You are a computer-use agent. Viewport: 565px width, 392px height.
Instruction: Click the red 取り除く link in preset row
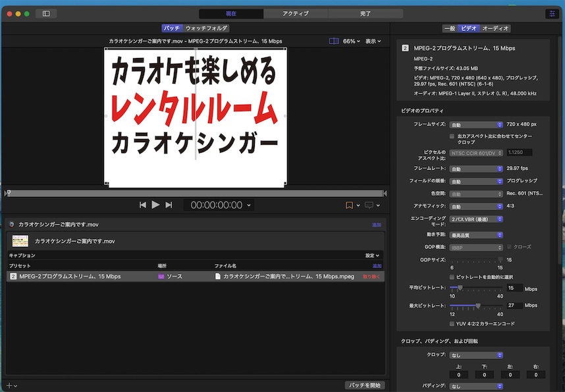pyautogui.click(x=372, y=277)
